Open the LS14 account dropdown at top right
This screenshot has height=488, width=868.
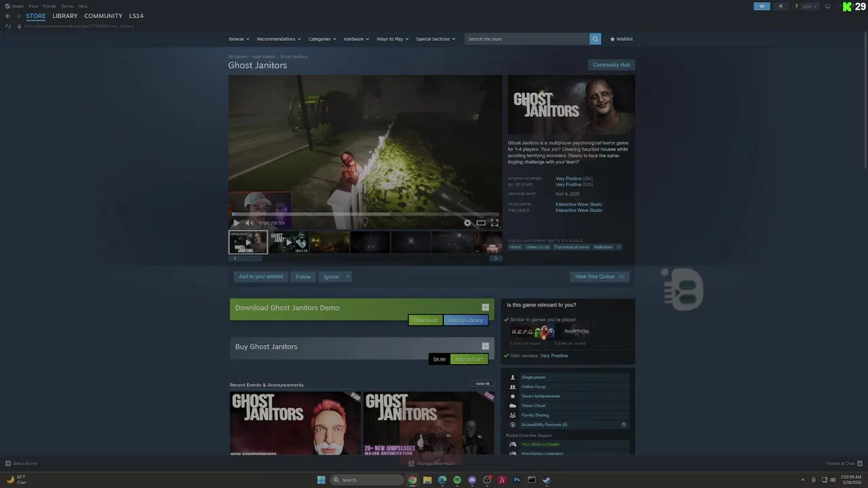[x=810, y=6]
